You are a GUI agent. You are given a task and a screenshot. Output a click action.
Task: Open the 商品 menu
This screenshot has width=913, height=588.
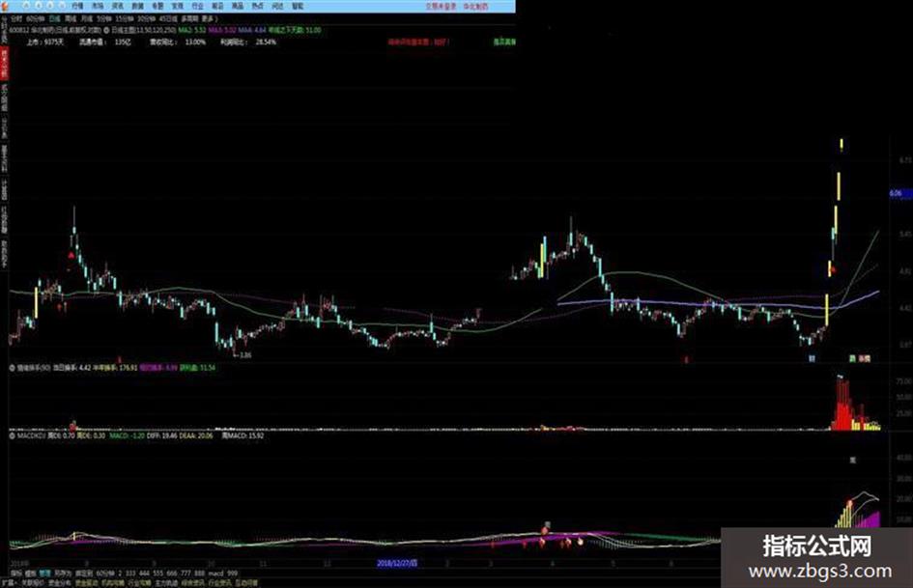(x=238, y=6)
